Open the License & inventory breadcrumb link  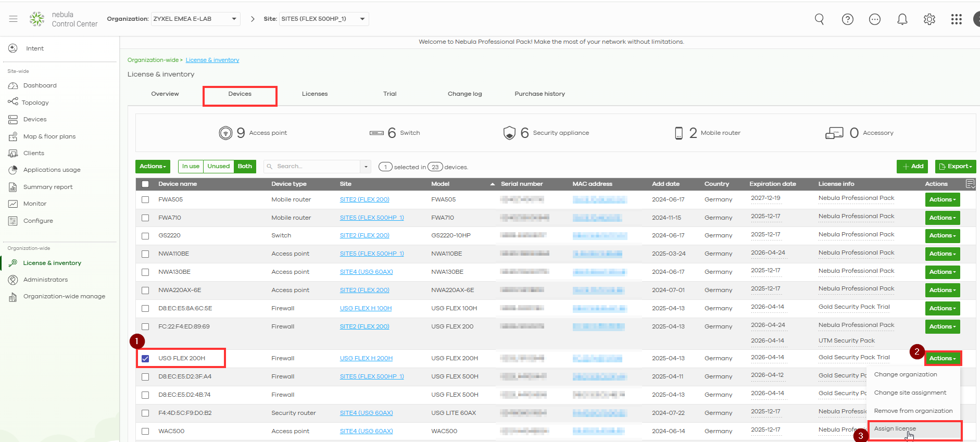pos(212,60)
